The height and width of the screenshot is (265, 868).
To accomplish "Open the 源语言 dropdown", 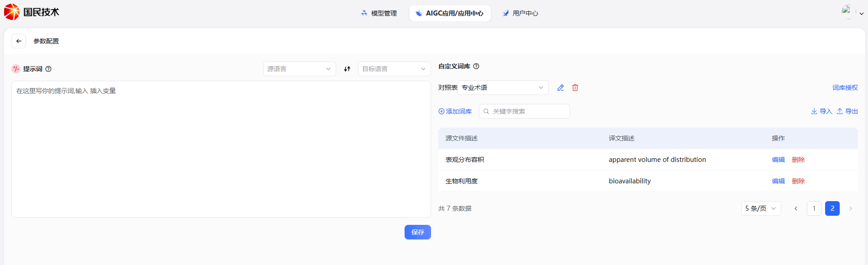I will click(300, 69).
